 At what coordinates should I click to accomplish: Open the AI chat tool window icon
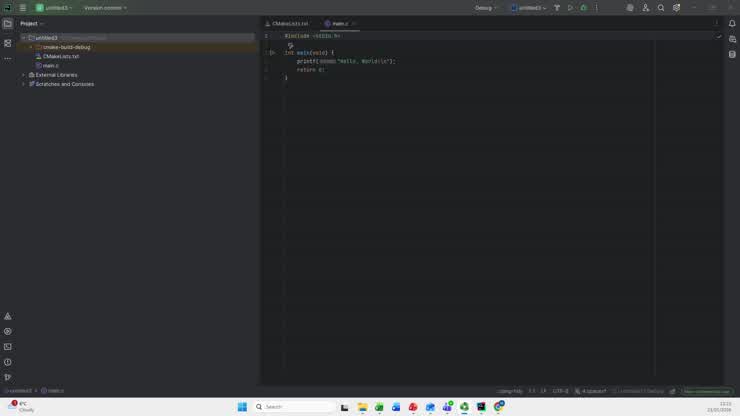coord(732,39)
